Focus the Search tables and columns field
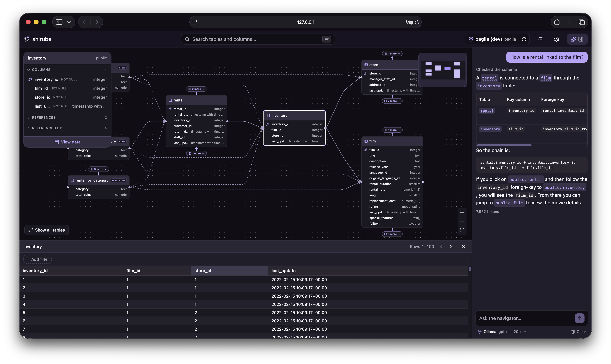 (258, 39)
